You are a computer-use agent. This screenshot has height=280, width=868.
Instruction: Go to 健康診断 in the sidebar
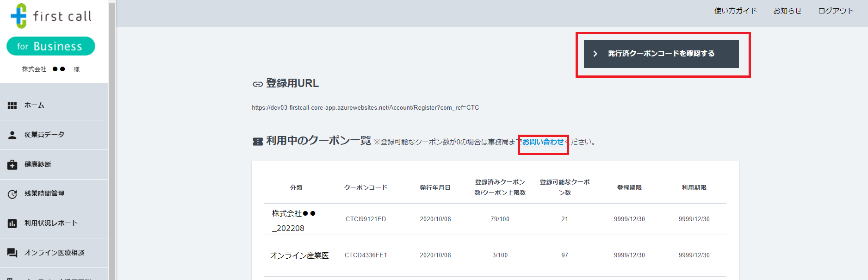pyautogui.click(x=54, y=164)
